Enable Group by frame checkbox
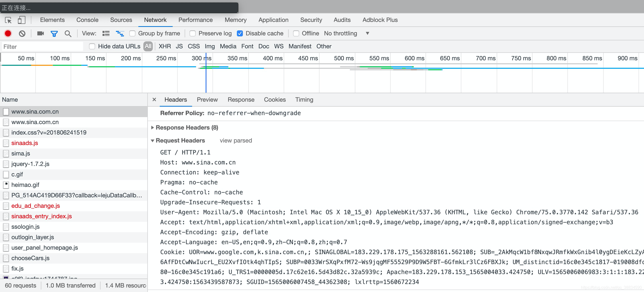 pos(132,34)
